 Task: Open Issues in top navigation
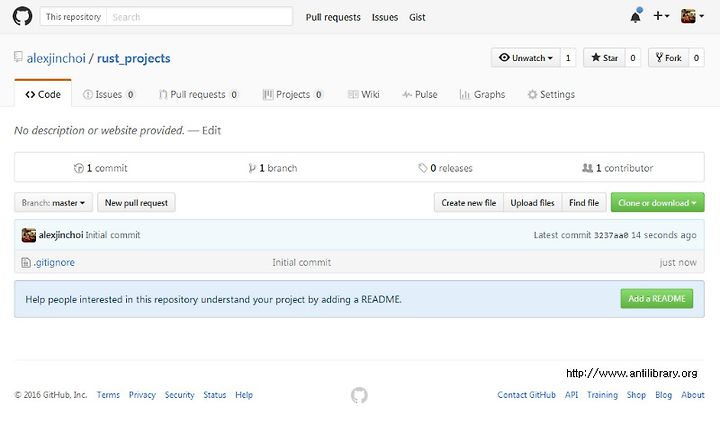pos(385,17)
